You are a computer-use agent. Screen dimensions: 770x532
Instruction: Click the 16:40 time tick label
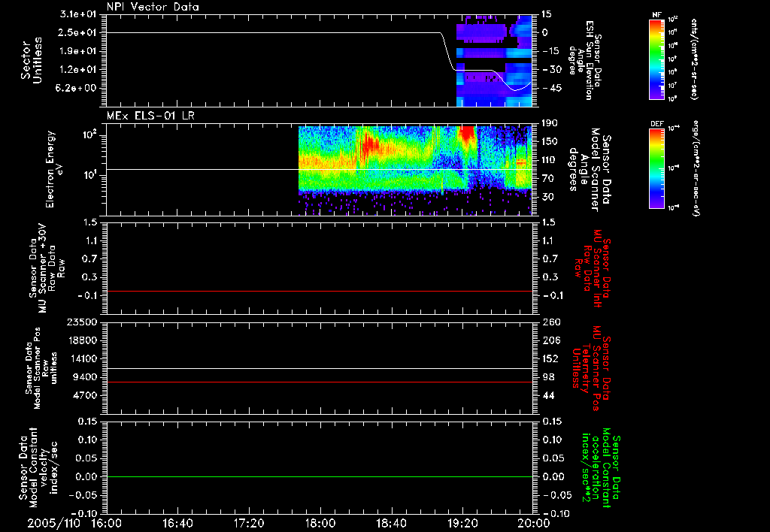click(177, 523)
